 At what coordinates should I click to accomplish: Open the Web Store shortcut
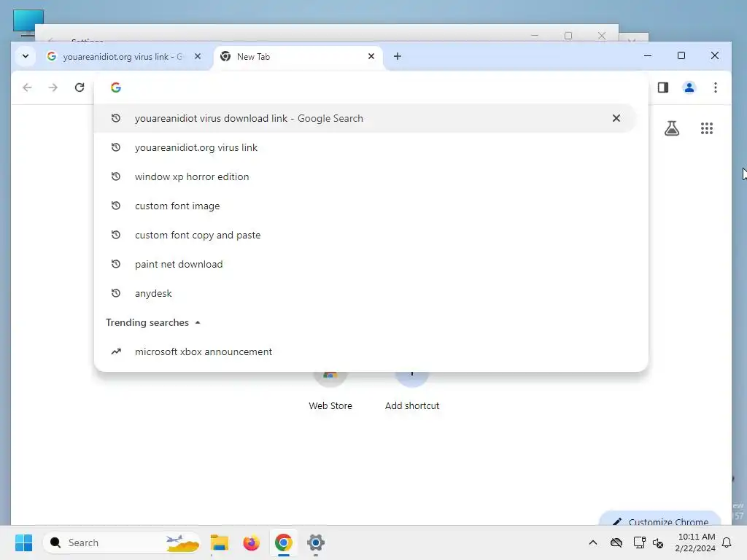coord(330,391)
